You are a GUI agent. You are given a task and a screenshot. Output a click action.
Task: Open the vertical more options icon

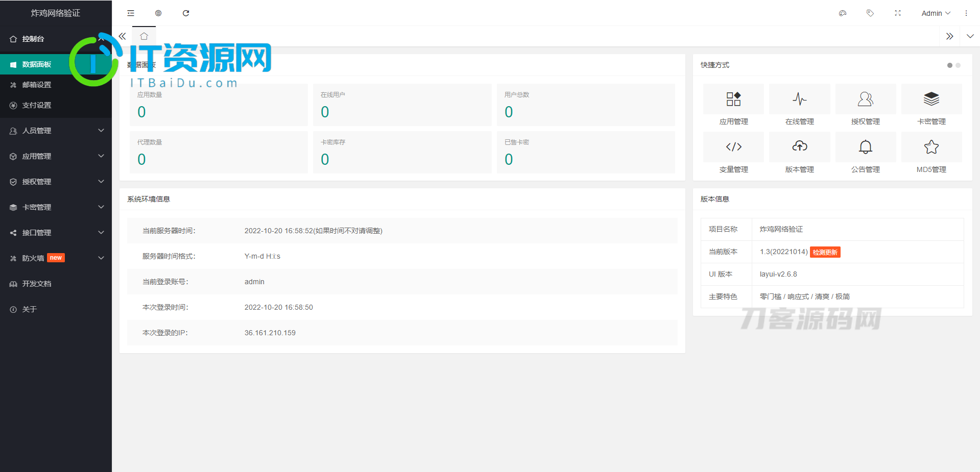coord(966,13)
